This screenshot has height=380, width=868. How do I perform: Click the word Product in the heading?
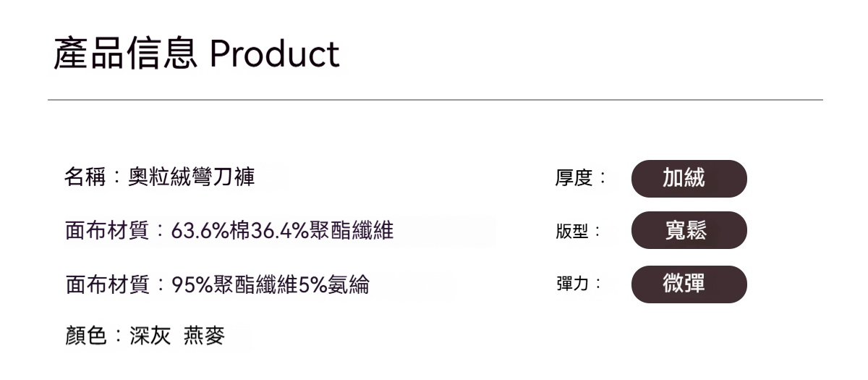[x=275, y=54]
